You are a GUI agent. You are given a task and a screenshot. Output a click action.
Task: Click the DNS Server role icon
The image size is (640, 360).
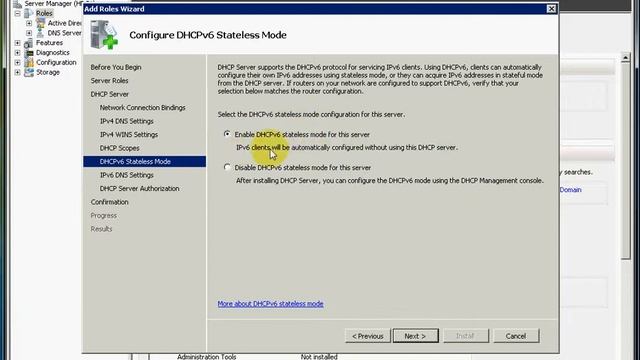pos(40,33)
